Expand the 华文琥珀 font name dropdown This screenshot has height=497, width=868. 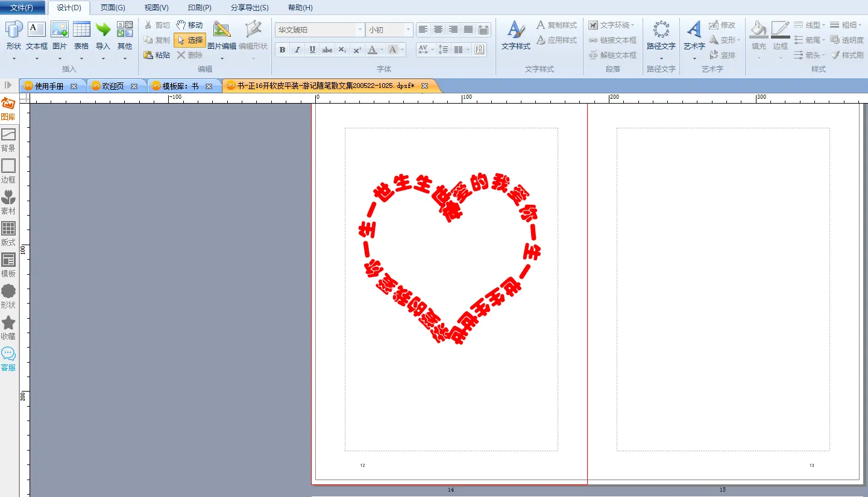pyautogui.click(x=360, y=30)
